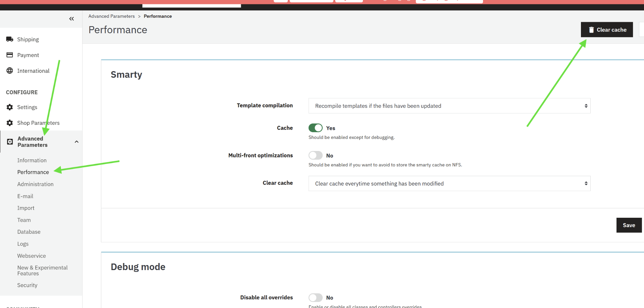Open Logs submenu page
Image resolution: width=644 pixels, height=308 pixels.
click(23, 244)
